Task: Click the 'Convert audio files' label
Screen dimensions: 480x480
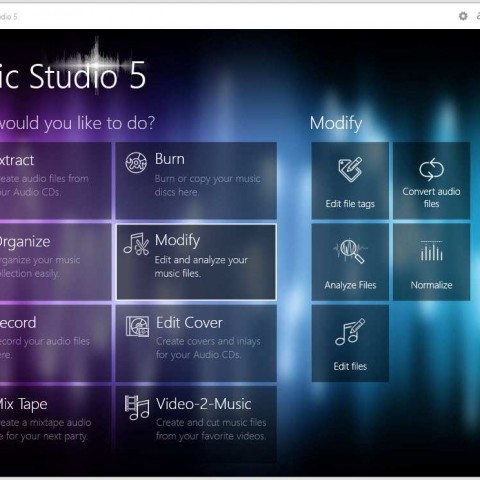Action: pyautogui.click(x=431, y=197)
